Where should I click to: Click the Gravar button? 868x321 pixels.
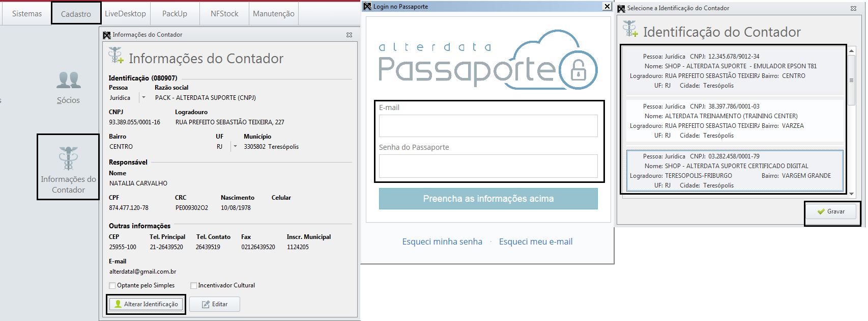click(x=831, y=211)
